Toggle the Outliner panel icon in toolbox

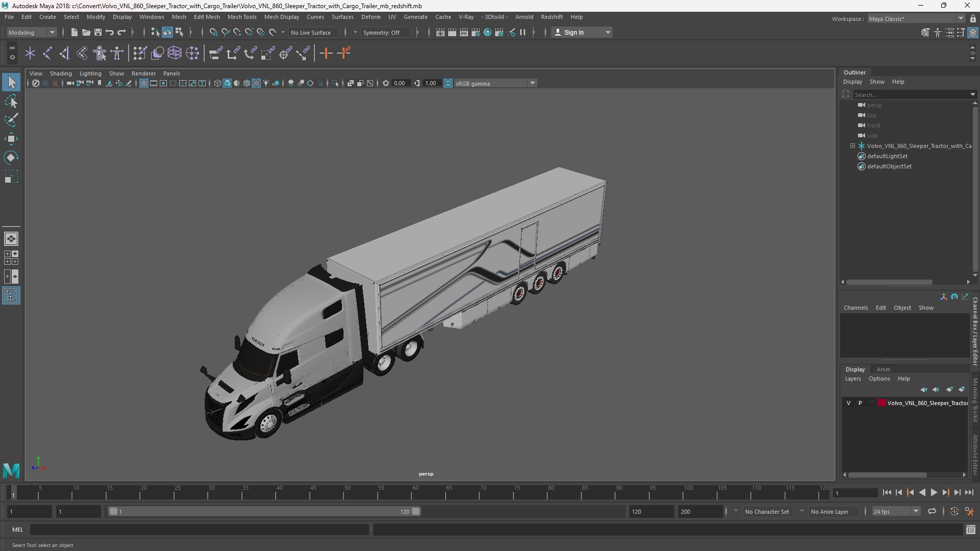click(x=11, y=296)
